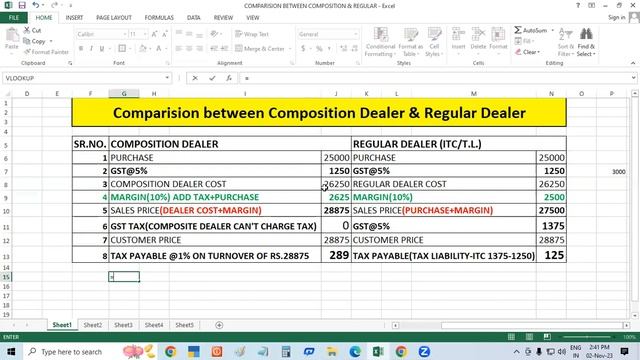The height and width of the screenshot is (360, 640).
Task: Select Page Break Preview in status bar
Action: click(547, 337)
